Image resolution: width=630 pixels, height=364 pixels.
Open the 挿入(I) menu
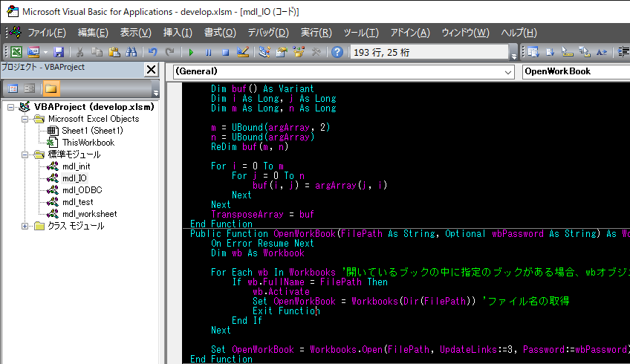[x=178, y=33]
